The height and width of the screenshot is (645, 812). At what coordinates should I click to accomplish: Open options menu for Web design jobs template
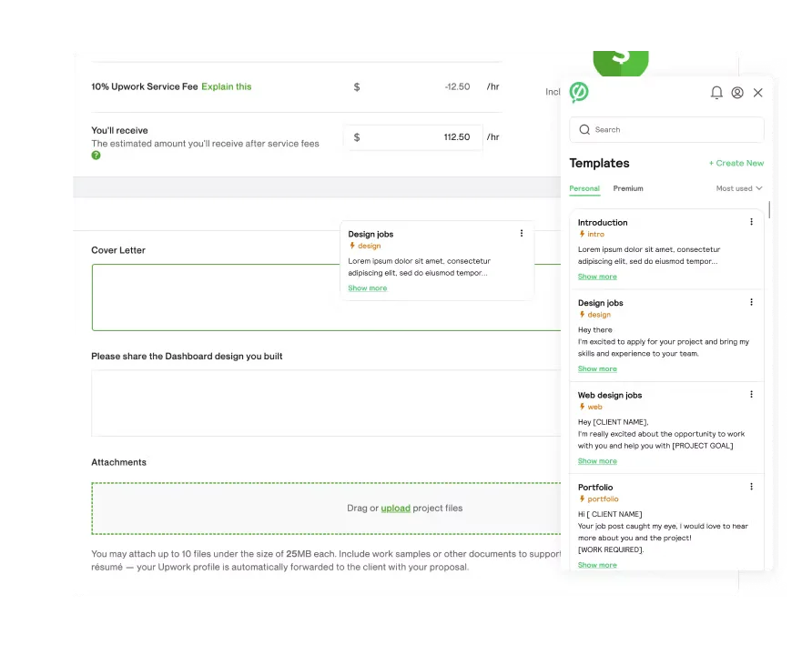click(751, 395)
